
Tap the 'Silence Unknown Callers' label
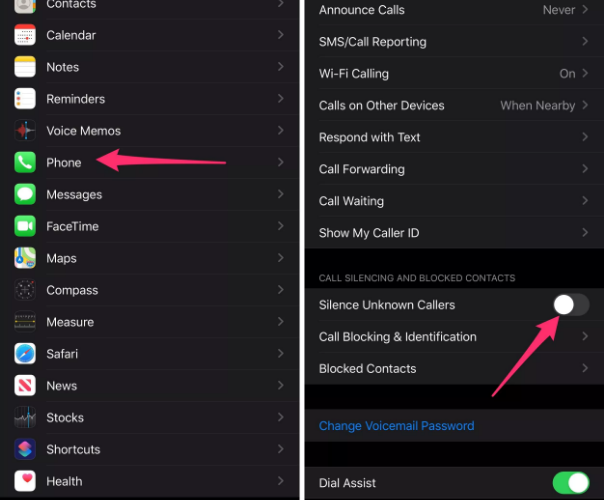coord(387,305)
